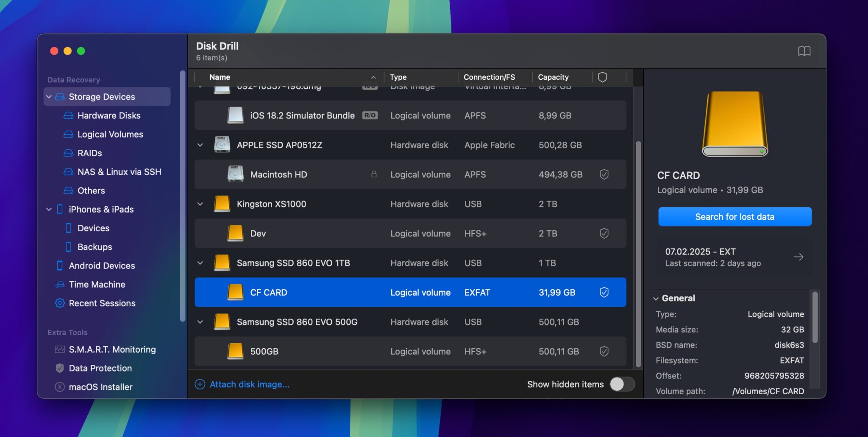Screen dimensions: 868x437
Task: Select Time Machine in the sidebar
Action: pos(96,284)
